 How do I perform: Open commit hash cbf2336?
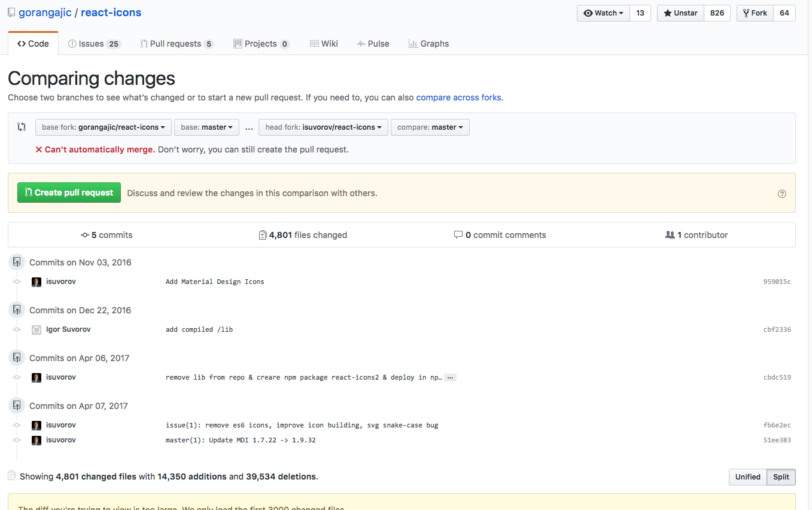[x=777, y=329]
